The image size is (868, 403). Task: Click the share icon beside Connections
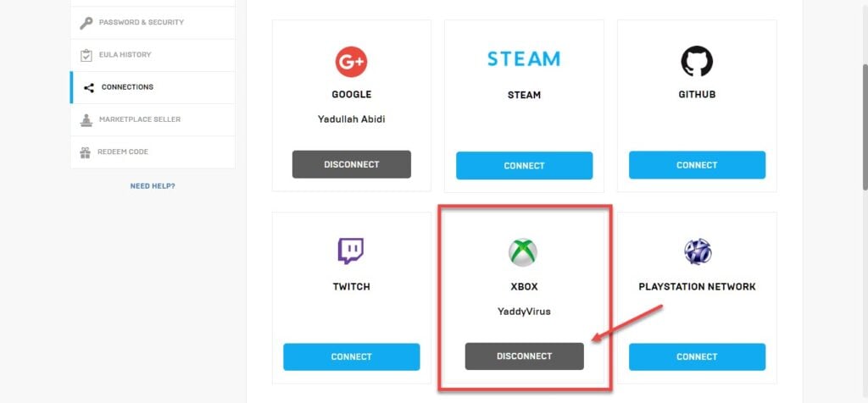click(x=88, y=87)
